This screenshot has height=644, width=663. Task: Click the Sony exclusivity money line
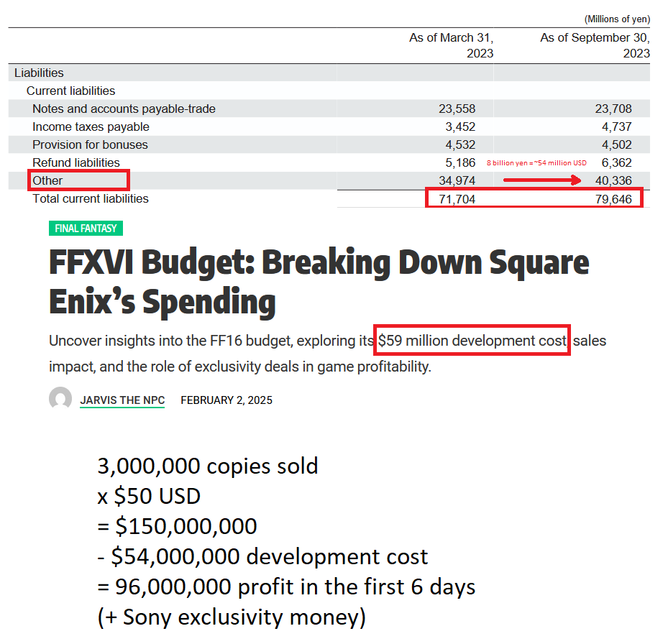(x=232, y=617)
